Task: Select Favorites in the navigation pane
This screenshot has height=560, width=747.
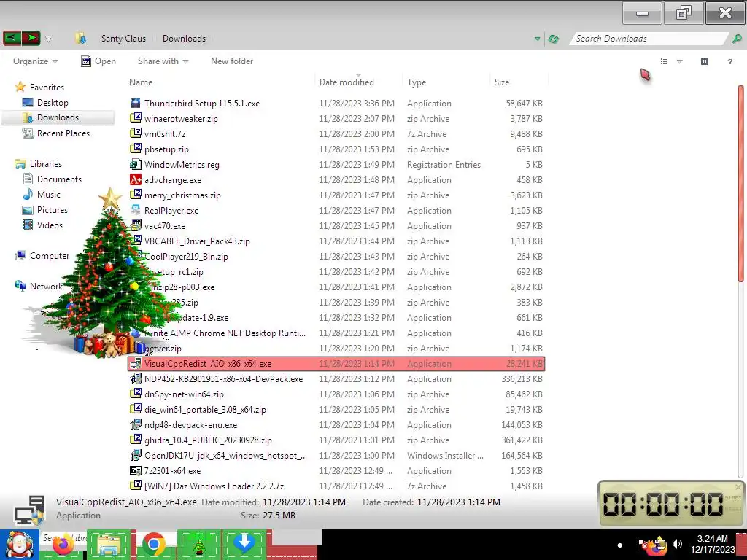Action: point(39,87)
